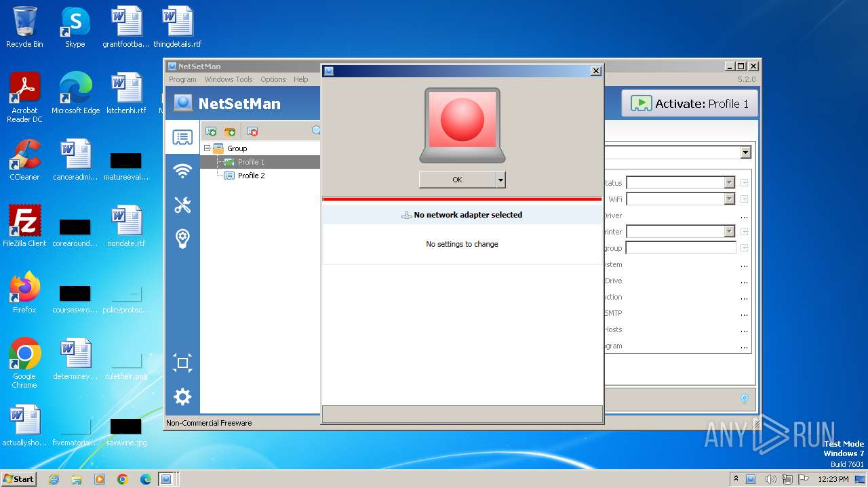The height and width of the screenshot is (488, 868).
Task: Open the Program settings ellipsis
Action: 744,346
